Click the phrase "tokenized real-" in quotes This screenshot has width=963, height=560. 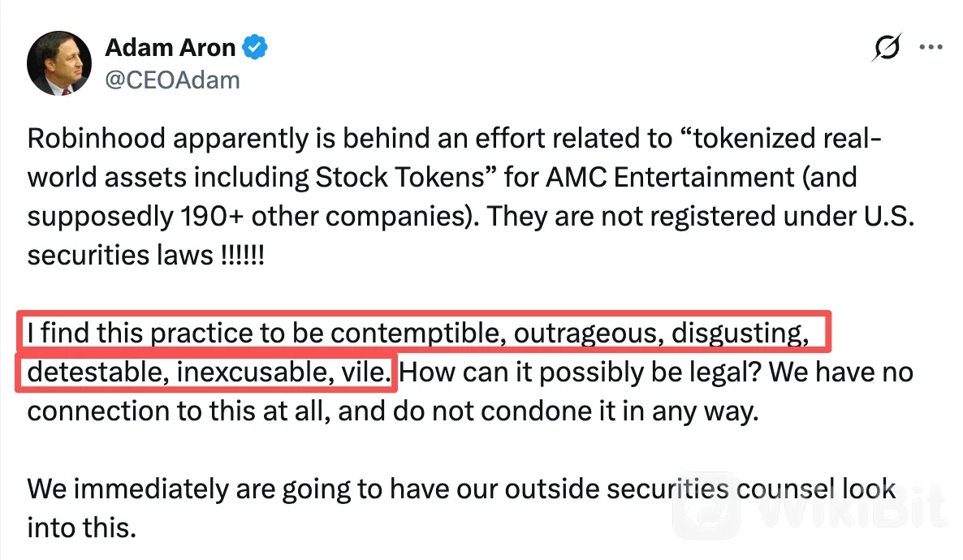(x=788, y=138)
